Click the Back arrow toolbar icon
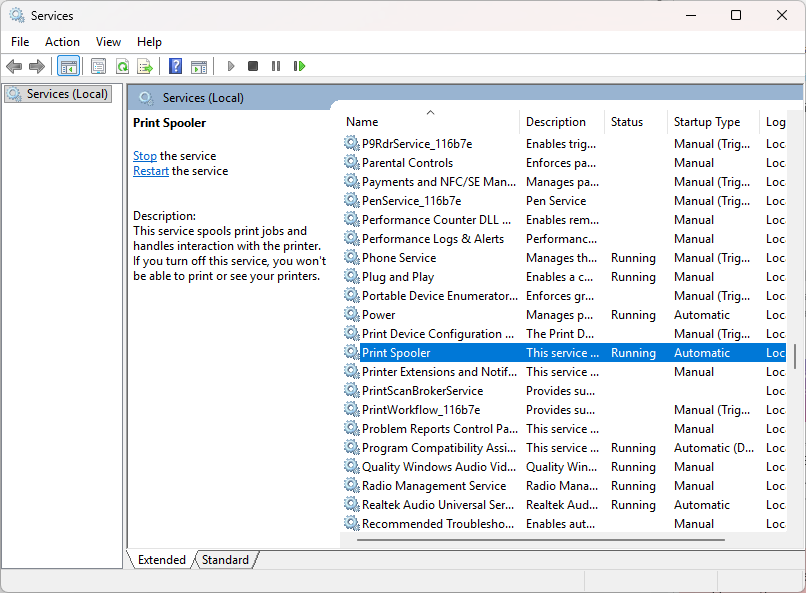This screenshot has width=806, height=593. [14, 66]
